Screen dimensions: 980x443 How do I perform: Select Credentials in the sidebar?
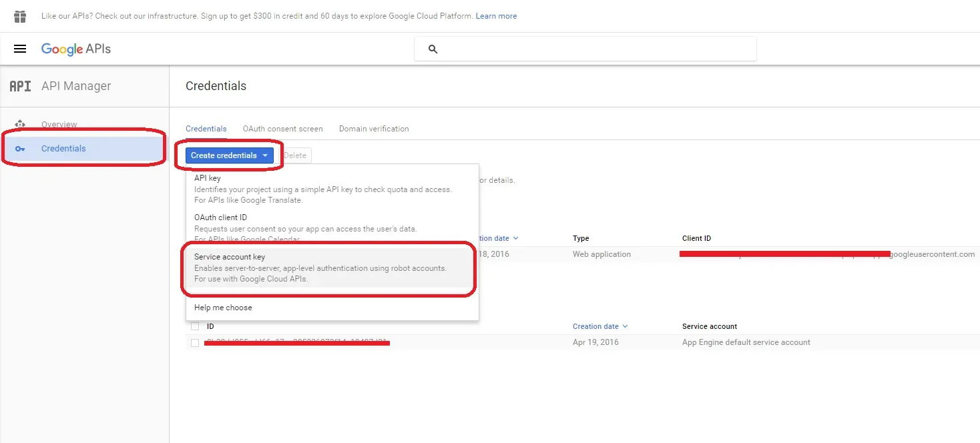coord(84,149)
